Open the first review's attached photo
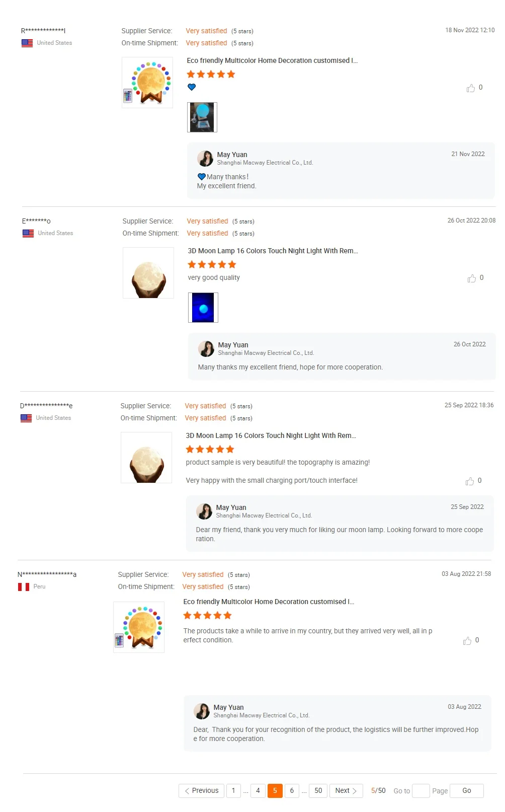This screenshot has height=812, width=505. point(202,117)
